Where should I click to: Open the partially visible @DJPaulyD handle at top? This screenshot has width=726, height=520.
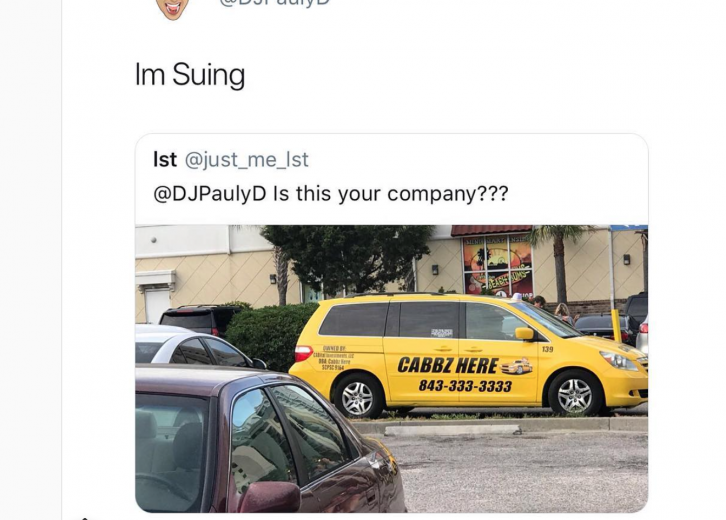click(x=275, y=3)
